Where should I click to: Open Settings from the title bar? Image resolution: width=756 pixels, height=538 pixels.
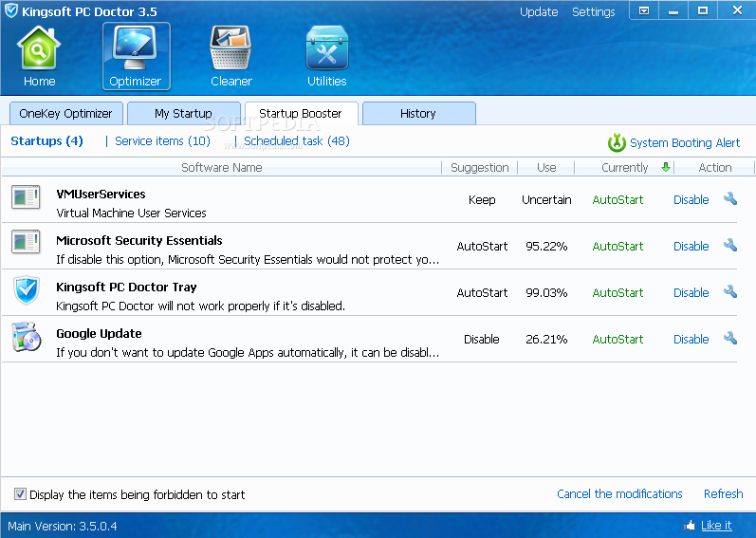click(593, 11)
